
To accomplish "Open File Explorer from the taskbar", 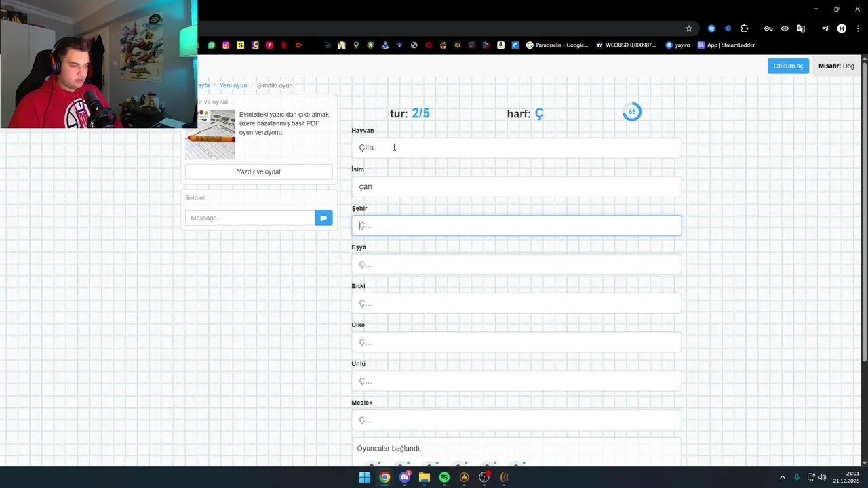I will click(x=425, y=477).
